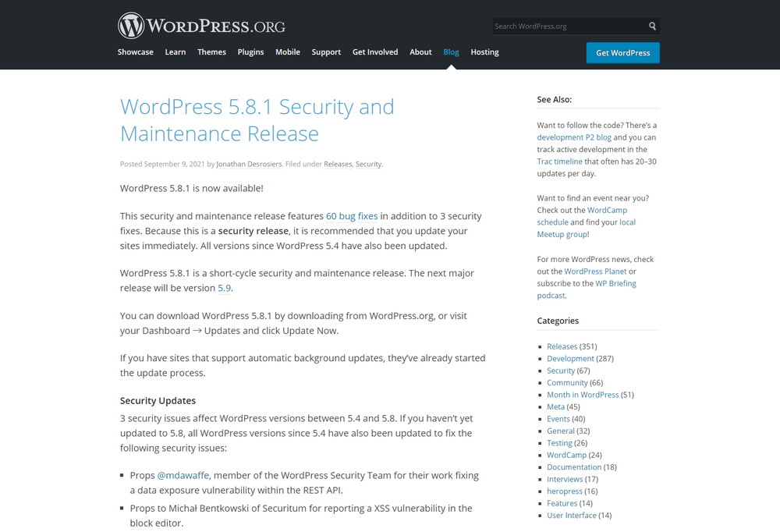The image size is (780, 532).
Task: Open the Meta category
Action: [x=555, y=406]
